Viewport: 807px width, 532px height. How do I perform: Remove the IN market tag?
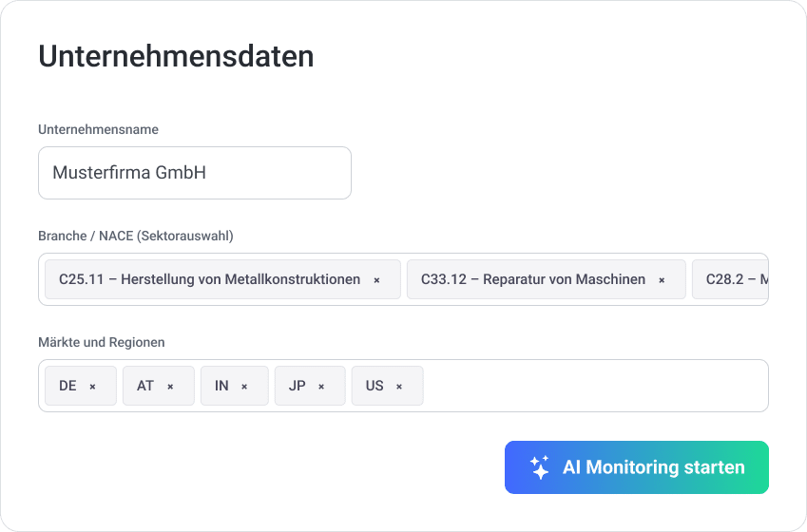coord(244,387)
